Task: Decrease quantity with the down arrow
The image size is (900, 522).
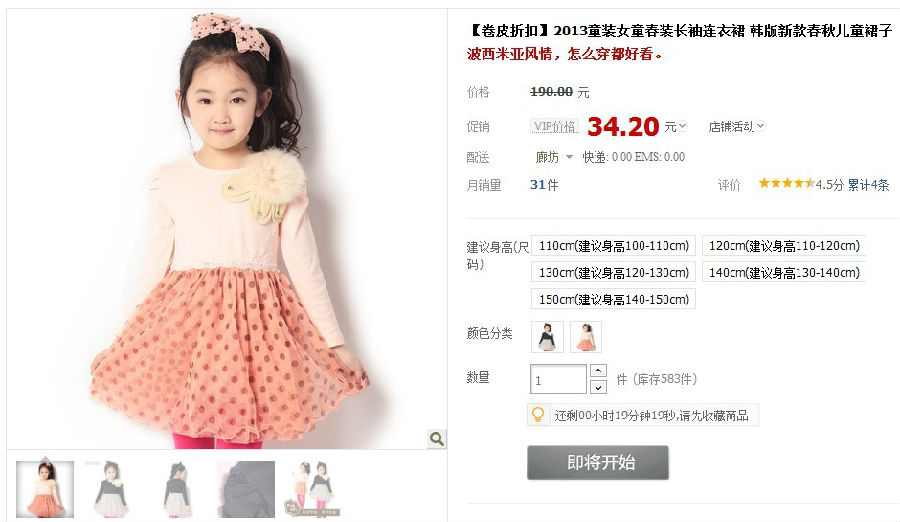Action: tap(598, 387)
